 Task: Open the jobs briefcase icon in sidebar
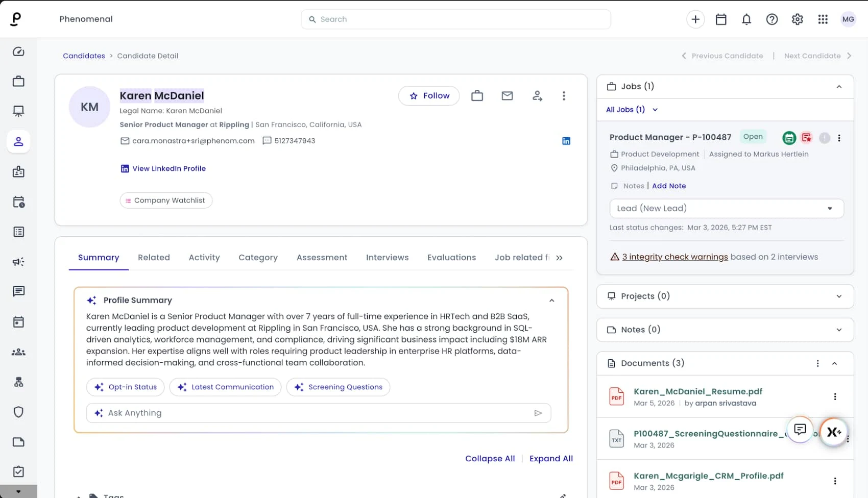pyautogui.click(x=18, y=81)
